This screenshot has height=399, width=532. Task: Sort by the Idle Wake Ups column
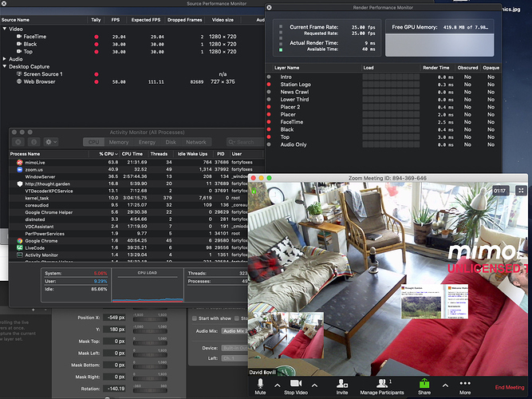pyautogui.click(x=192, y=154)
